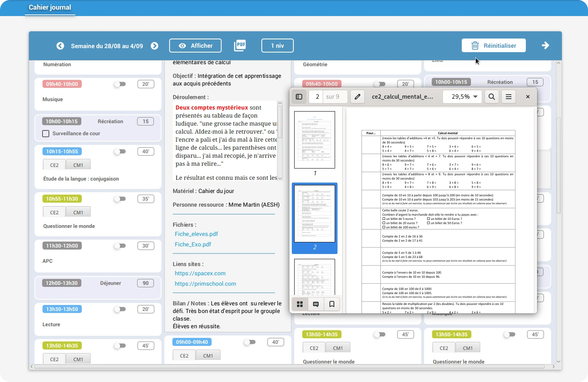Screen dimensions: 588x382
Task: Click the 12h00-13h30 Déjeuner time label
Action: click(62, 283)
